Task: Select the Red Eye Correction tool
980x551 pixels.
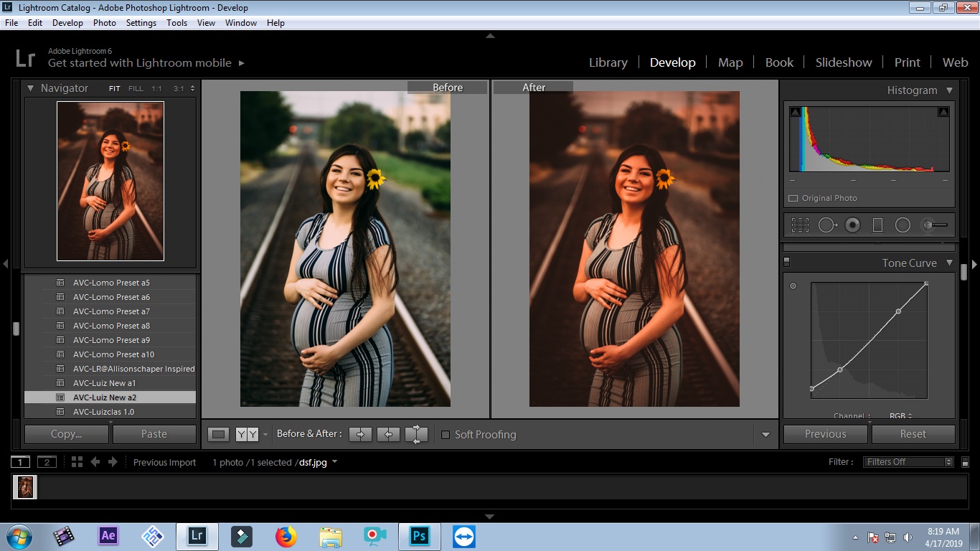Action: coord(852,225)
